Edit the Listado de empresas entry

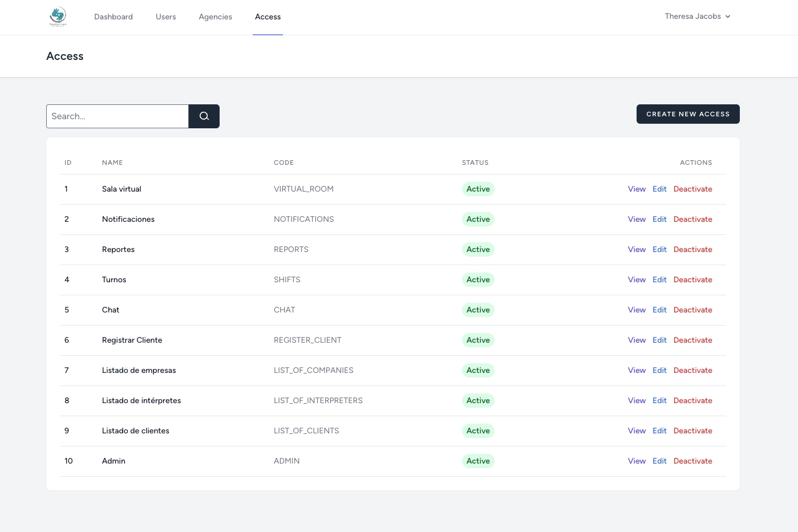coord(659,371)
